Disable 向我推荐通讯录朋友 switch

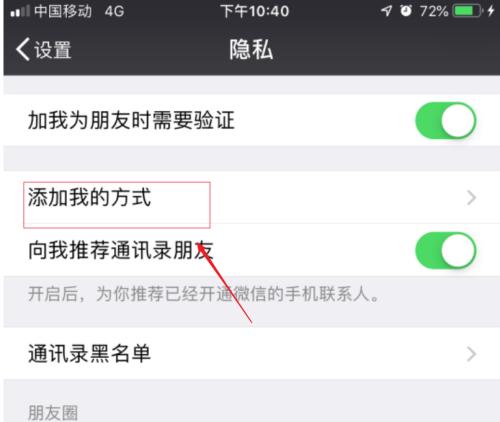coord(446,250)
